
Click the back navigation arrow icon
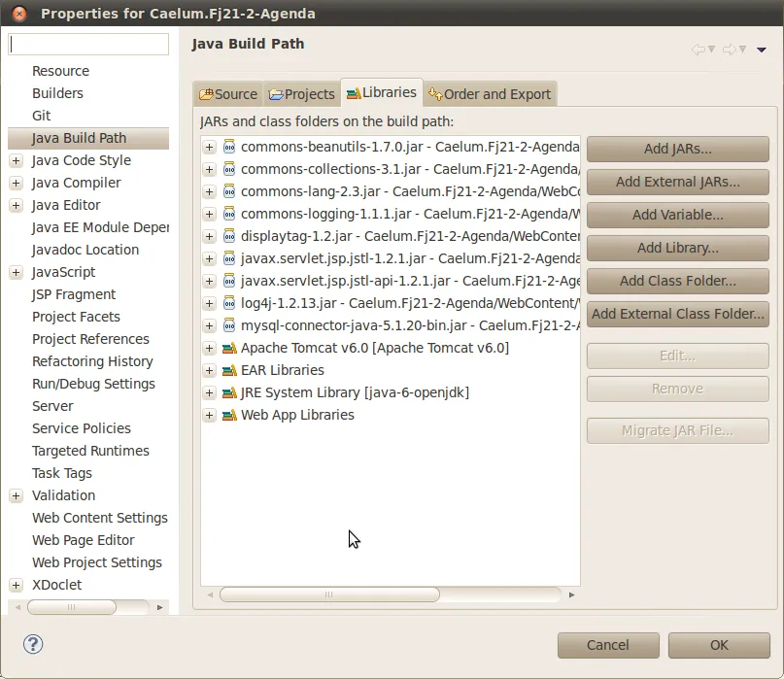click(x=698, y=50)
